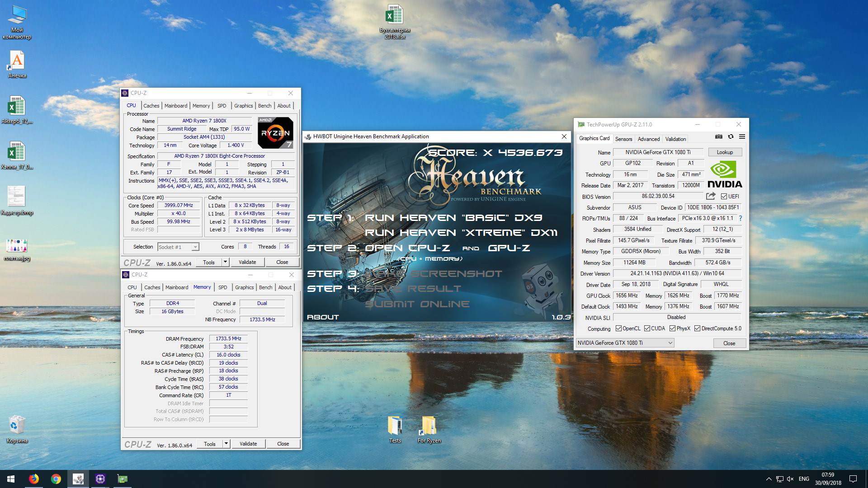The image size is (868, 488).
Task: Open Айхерб Excel file on desktop
Action: (x=17, y=110)
